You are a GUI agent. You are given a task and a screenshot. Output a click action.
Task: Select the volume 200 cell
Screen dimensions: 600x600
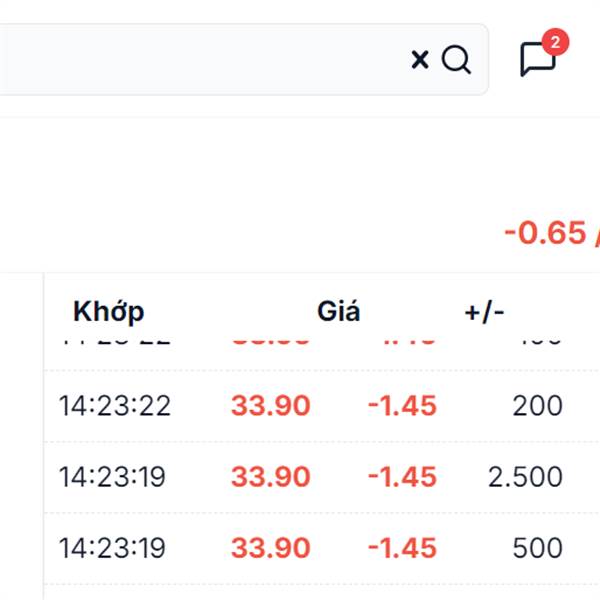click(538, 406)
